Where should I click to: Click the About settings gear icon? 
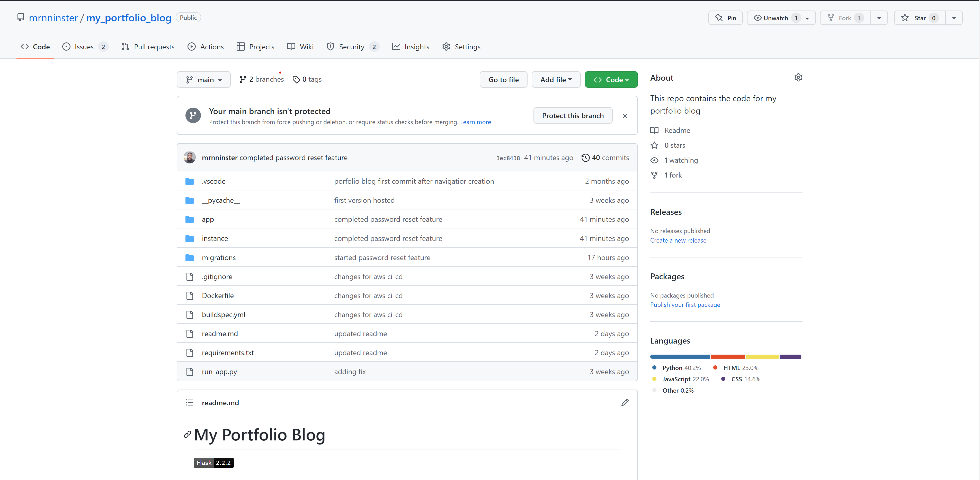(x=798, y=78)
